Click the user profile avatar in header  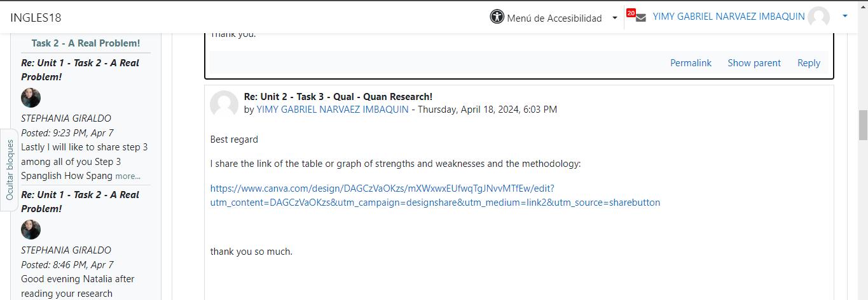point(818,17)
